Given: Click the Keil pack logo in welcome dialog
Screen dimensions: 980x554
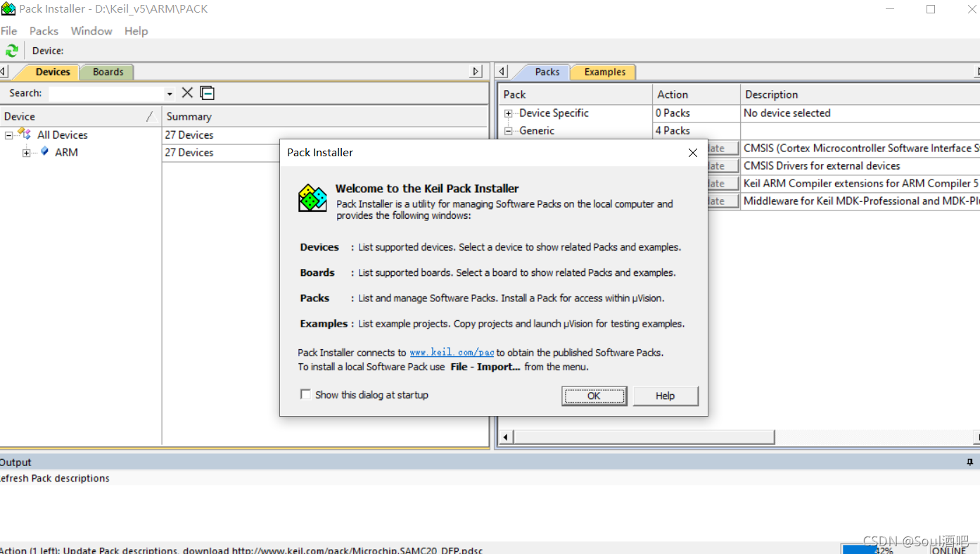Looking at the screenshot, I should 312,198.
